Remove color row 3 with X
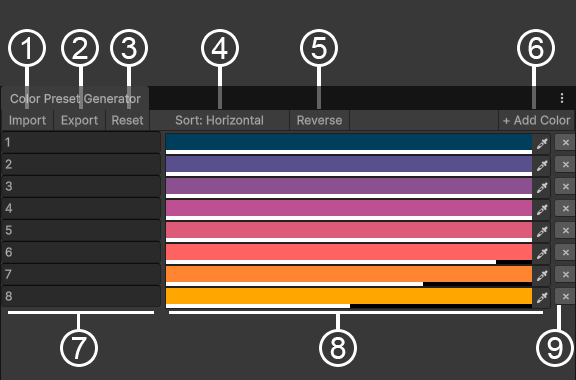The height and width of the screenshot is (380, 576). (x=565, y=186)
